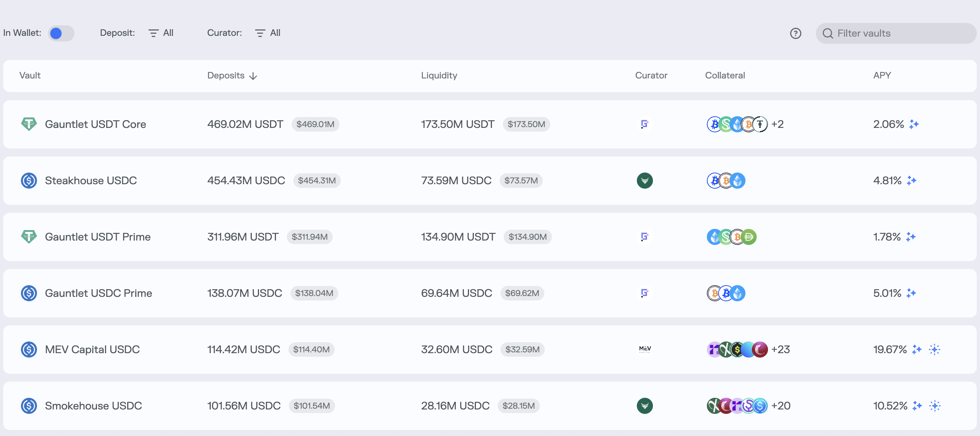This screenshot has width=980, height=436.
Task: Click Gauntlet curator icon on USDT Core row
Action: (x=644, y=124)
